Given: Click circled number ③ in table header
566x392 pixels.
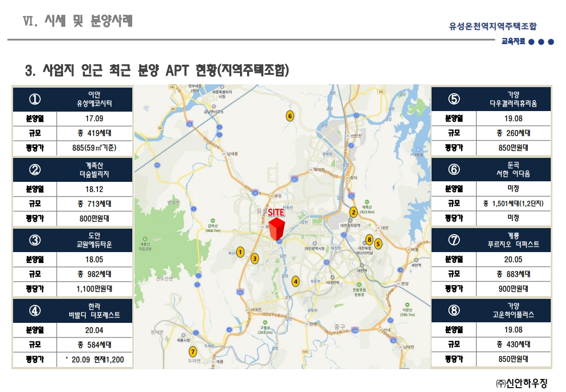Looking at the screenshot, I should pyautogui.click(x=35, y=240).
